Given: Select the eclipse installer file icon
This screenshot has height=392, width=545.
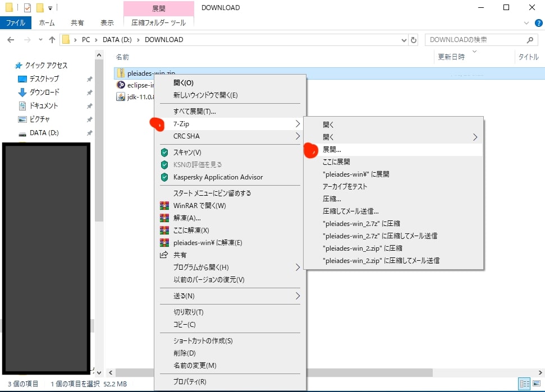Looking at the screenshot, I should [120, 85].
